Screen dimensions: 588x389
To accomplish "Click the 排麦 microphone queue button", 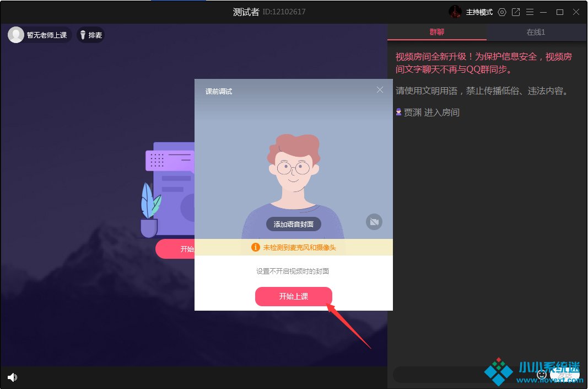I will point(91,35).
